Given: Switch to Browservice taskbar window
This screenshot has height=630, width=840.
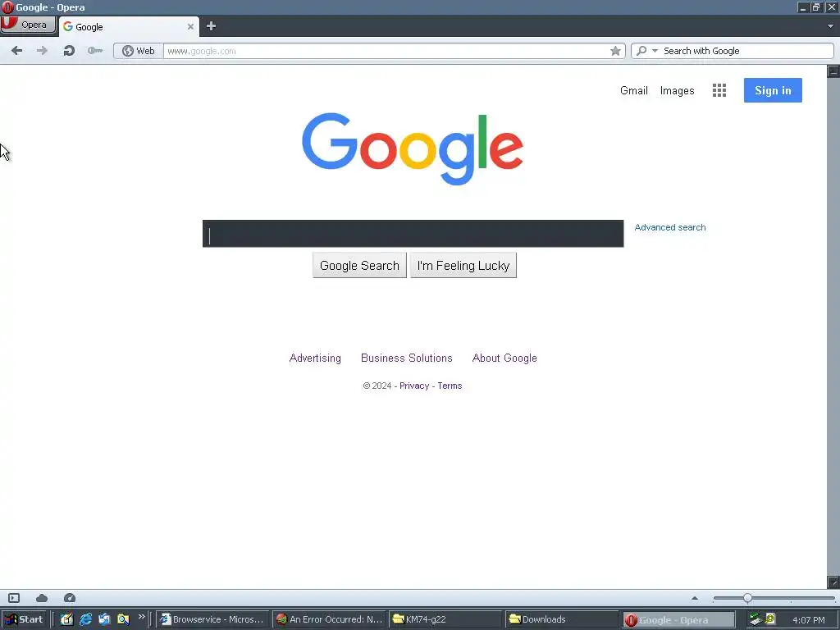Looking at the screenshot, I should (212, 619).
